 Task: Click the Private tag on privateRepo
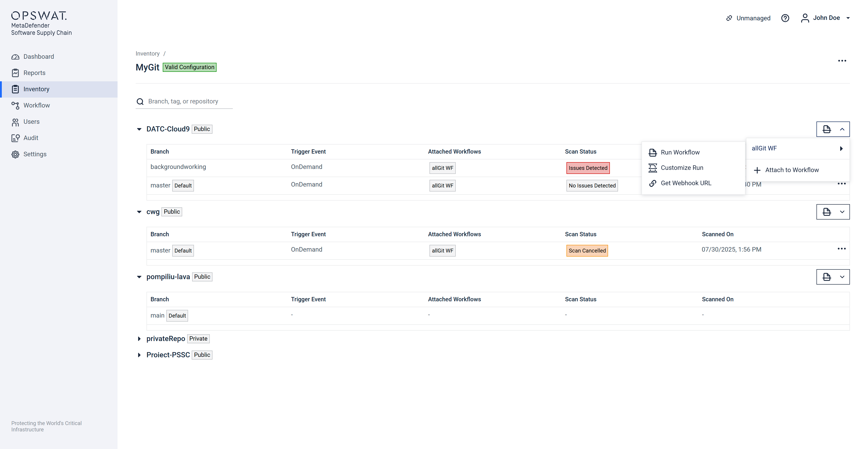[x=198, y=339]
